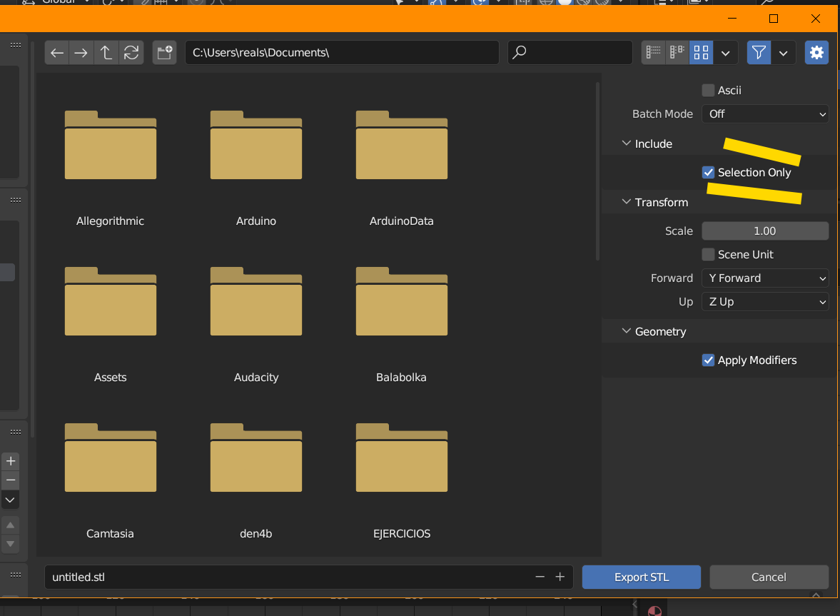The height and width of the screenshot is (616, 840).
Task: Select the den4b folder
Action: [x=256, y=458]
